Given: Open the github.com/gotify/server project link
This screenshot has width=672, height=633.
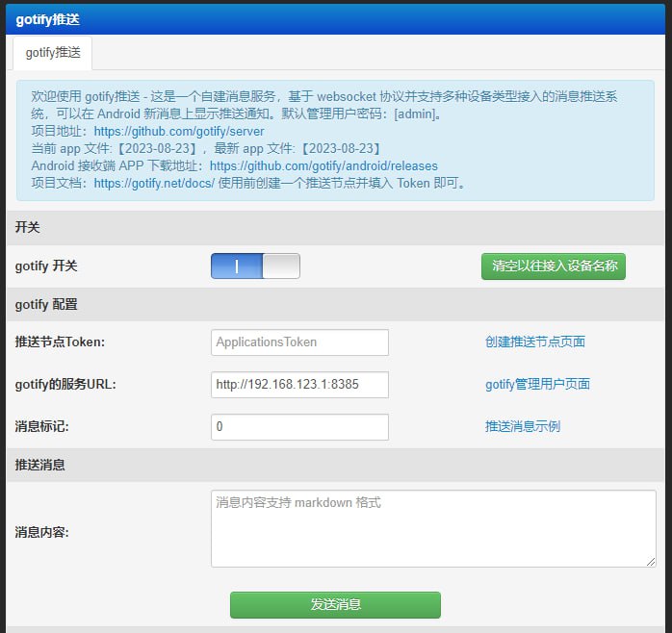Looking at the screenshot, I should 179,131.
